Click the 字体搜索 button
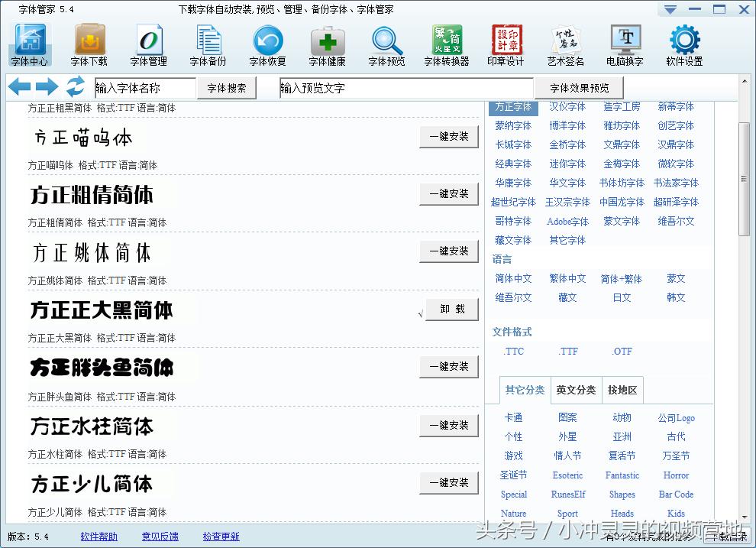The width and height of the screenshot is (756, 548). point(227,89)
